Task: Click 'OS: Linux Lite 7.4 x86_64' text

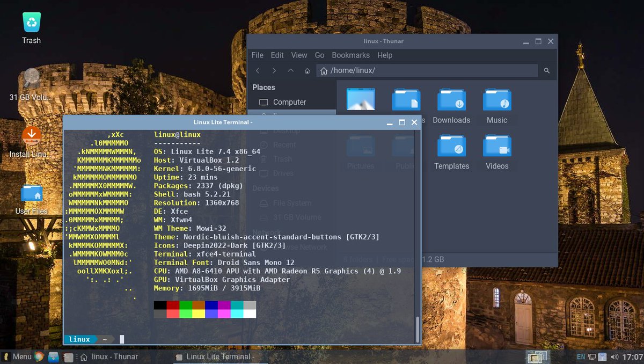Action: click(207, 152)
